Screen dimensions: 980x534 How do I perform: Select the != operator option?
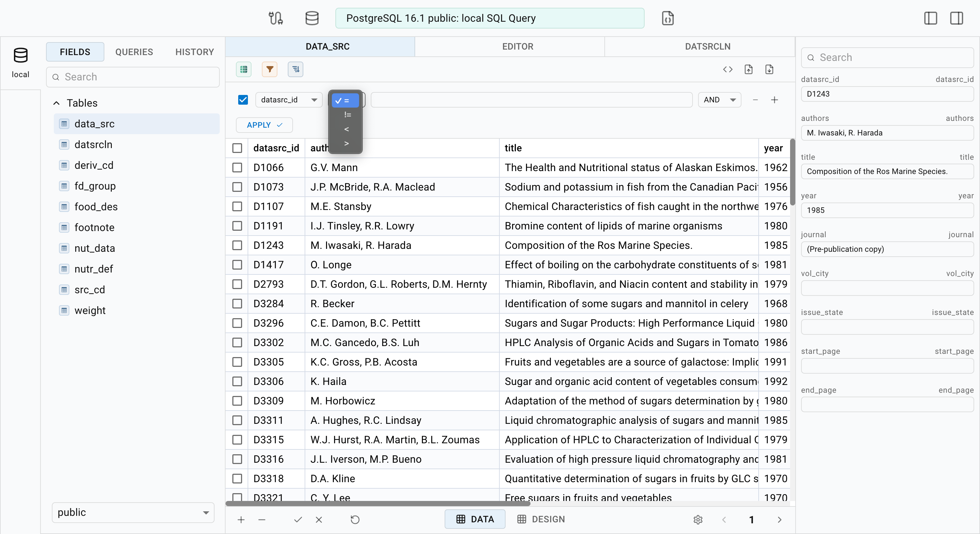pyautogui.click(x=346, y=114)
